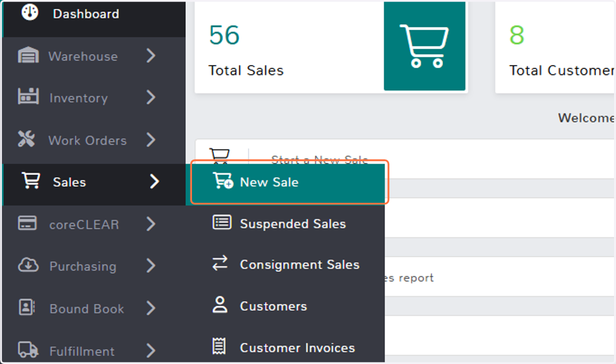Click the Dashboard gauge icon
This screenshot has height=364, width=616.
(30, 12)
